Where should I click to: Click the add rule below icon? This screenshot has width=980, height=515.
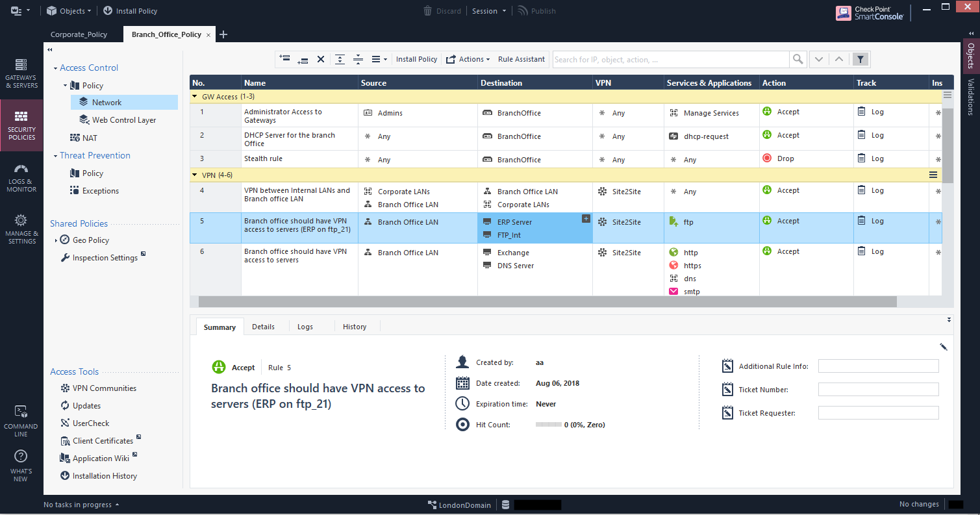[303, 60]
